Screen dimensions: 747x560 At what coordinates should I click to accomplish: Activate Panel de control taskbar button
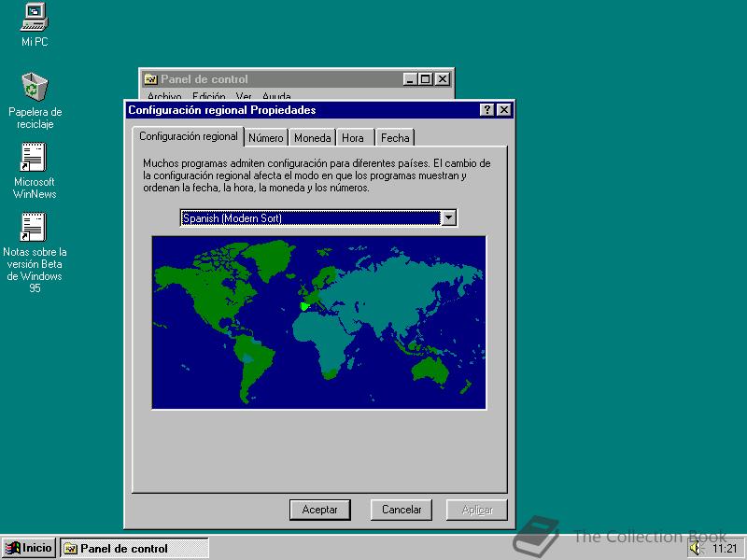[134, 548]
